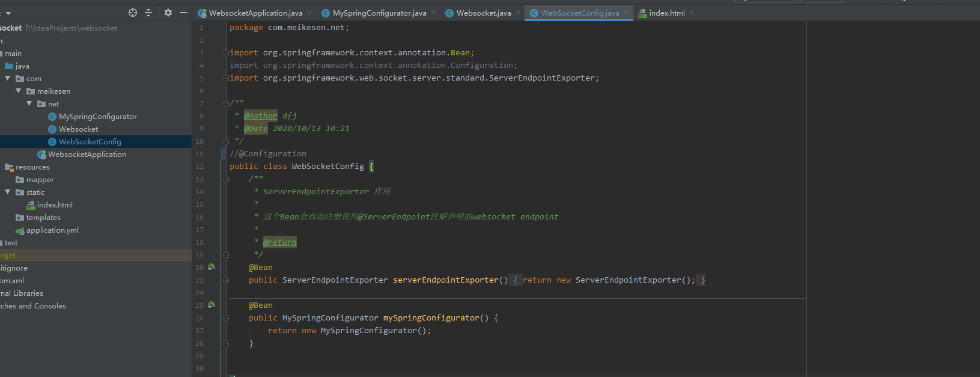Click the Spring bean gutter icon on line 25
The image size is (980, 377).
212,305
